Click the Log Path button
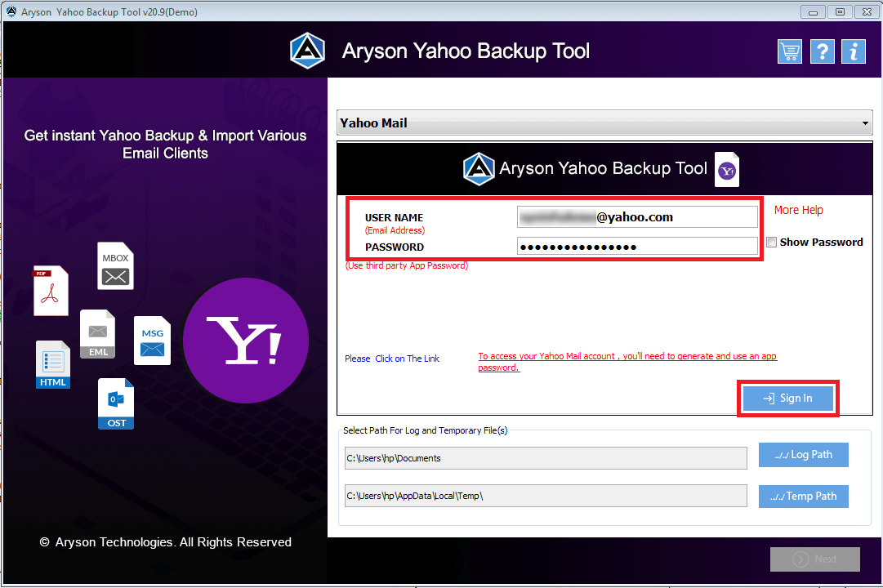 coord(803,454)
